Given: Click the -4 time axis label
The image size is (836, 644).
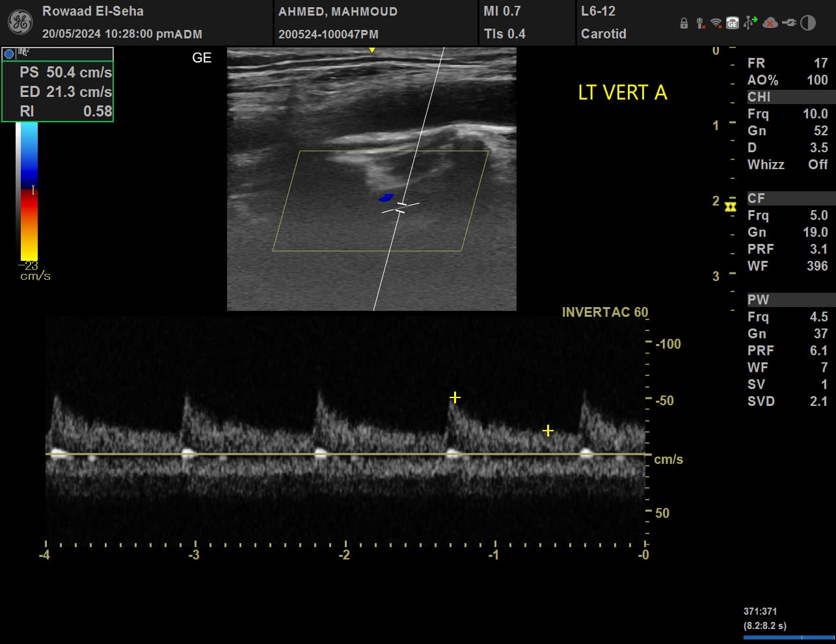Looking at the screenshot, I should 44,555.
